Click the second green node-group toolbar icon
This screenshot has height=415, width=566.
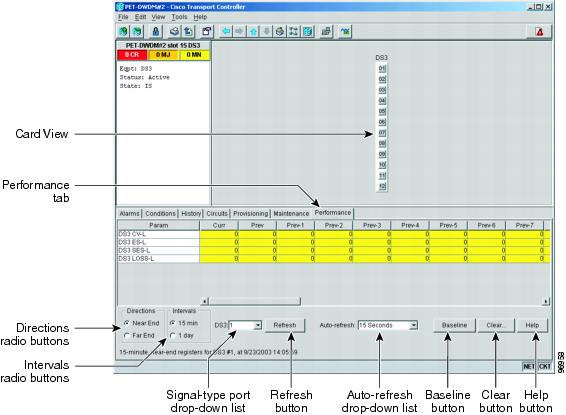pyautogui.click(x=137, y=31)
